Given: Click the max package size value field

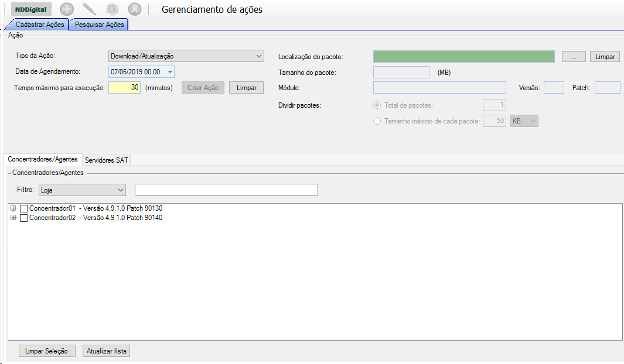Looking at the screenshot, I should [495, 121].
